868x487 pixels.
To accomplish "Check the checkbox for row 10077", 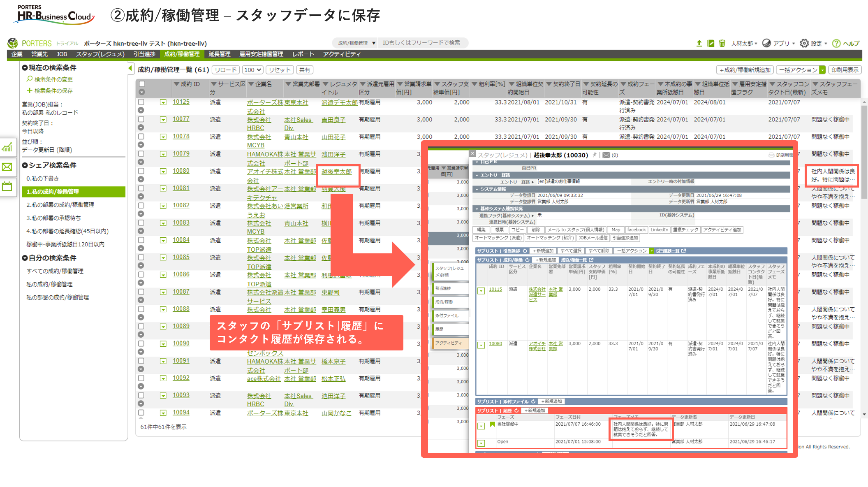I will tap(141, 119).
